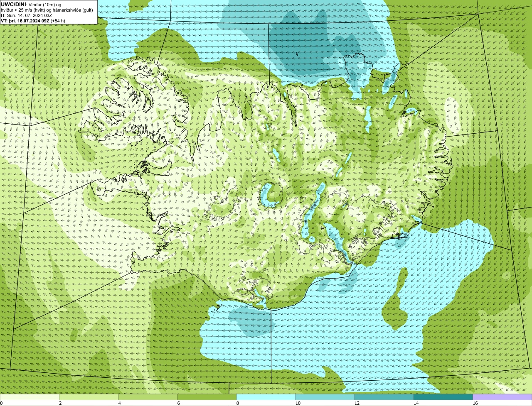Click the valid time "VT: þri. 16.07.2024 09Z (+54 h)"
532x406 pixels.
point(33,20)
